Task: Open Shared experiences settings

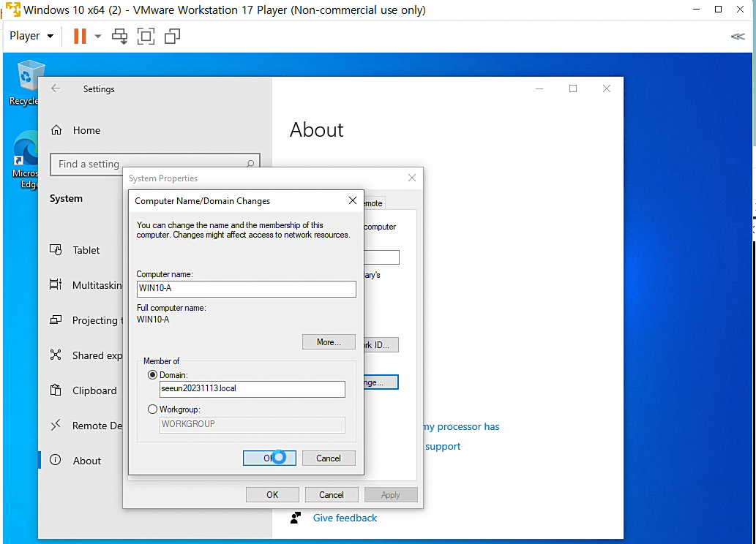Action: pos(86,355)
